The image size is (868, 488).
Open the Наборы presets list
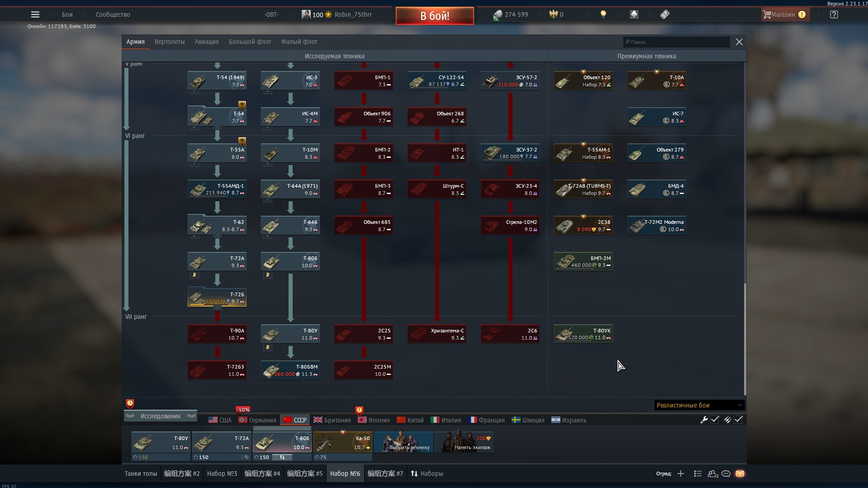pyautogui.click(x=427, y=474)
